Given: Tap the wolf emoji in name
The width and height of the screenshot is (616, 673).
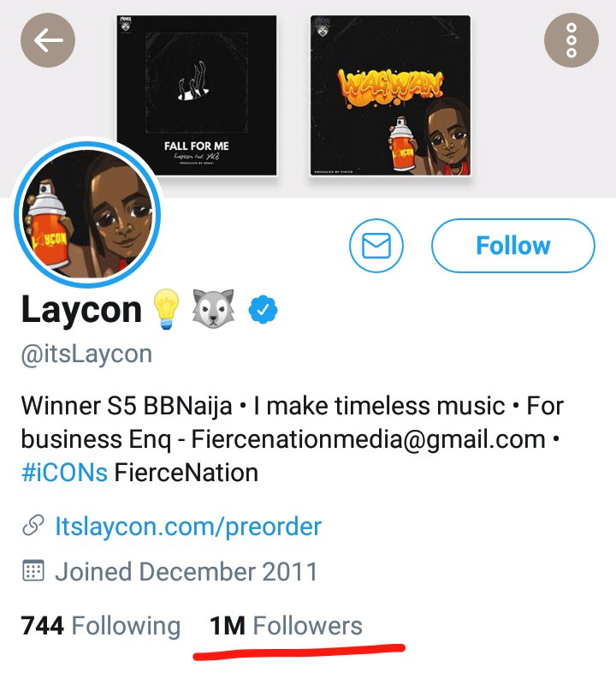Looking at the screenshot, I should point(213,308).
